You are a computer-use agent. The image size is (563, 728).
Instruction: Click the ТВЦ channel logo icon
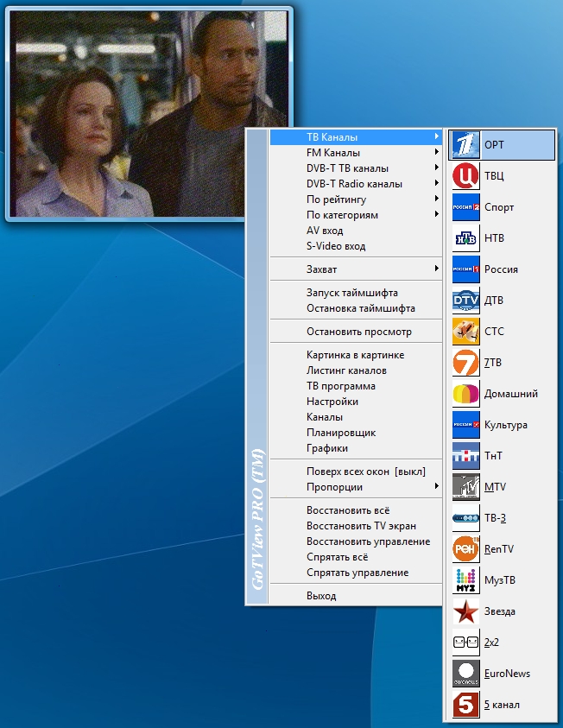[x=466, y=176]
